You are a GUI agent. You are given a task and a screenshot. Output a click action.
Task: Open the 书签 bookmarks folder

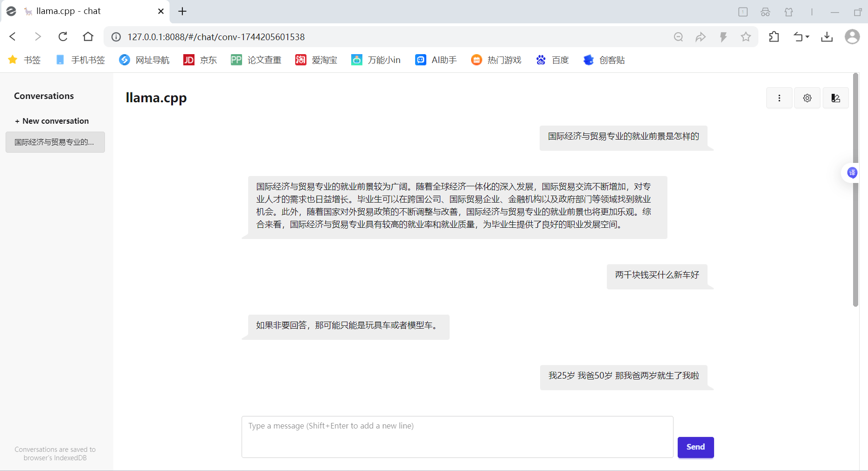tap(25, 60)
